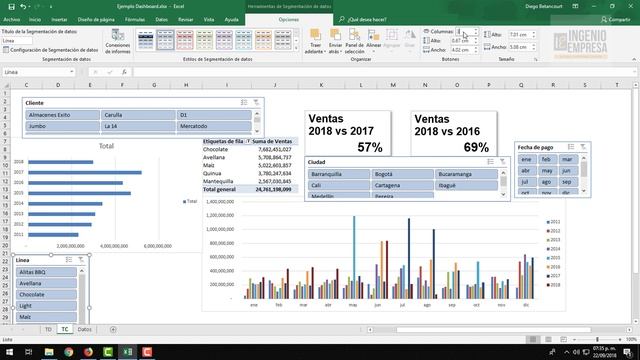Open File Explorer from taskbar
640x360 pixels.
(49, 352)
